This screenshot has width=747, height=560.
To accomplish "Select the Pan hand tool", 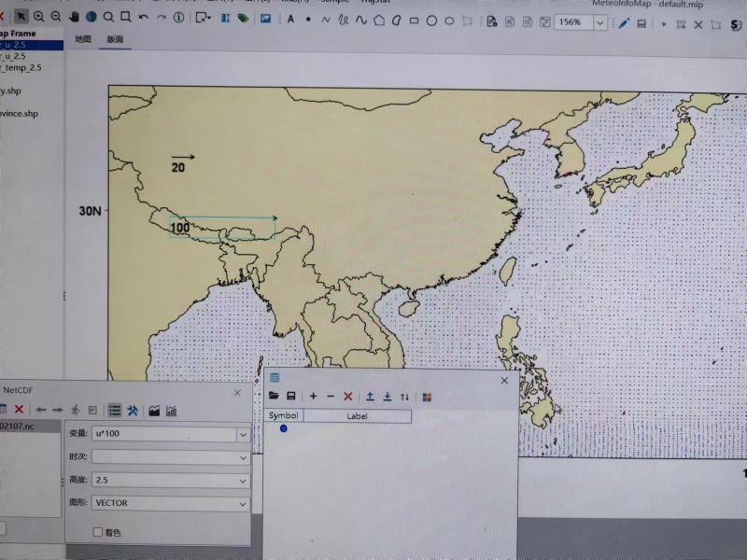I will (74, 17).
